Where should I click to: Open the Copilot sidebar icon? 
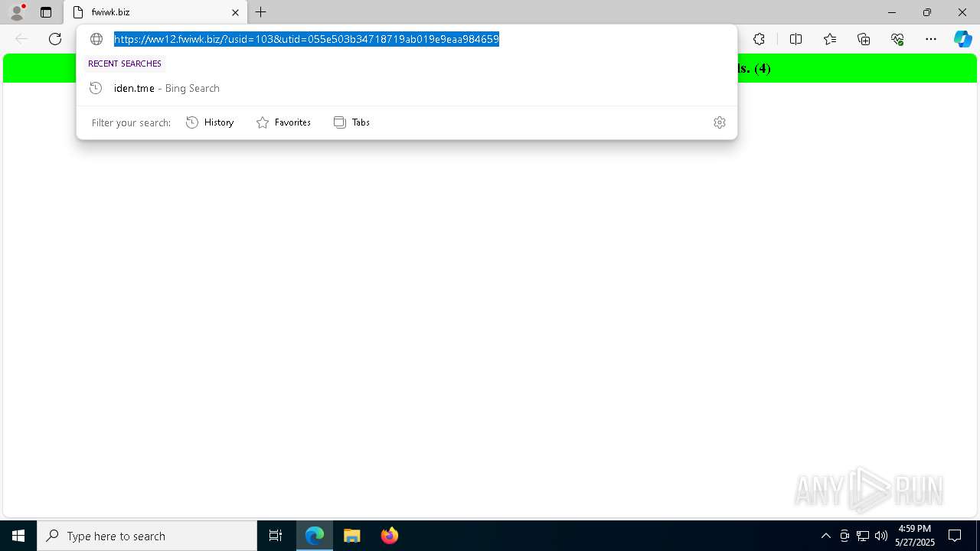tap(962, 39)
